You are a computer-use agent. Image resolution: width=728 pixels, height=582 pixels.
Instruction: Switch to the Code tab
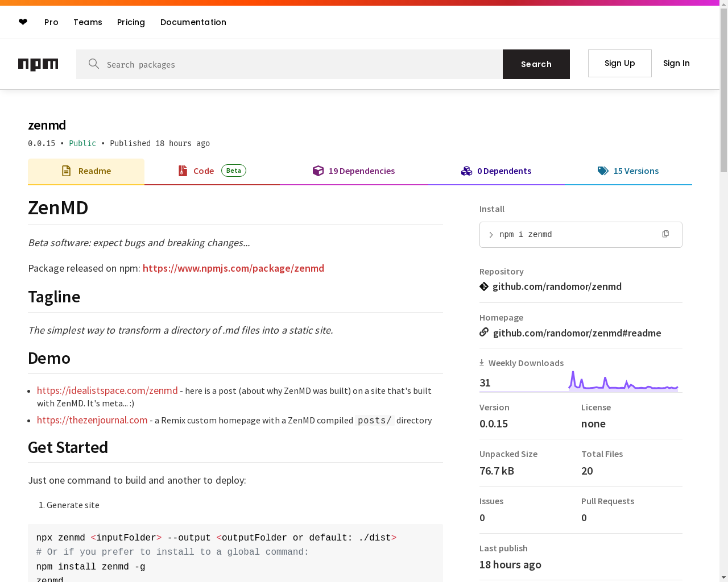click(x=212, y=171)
